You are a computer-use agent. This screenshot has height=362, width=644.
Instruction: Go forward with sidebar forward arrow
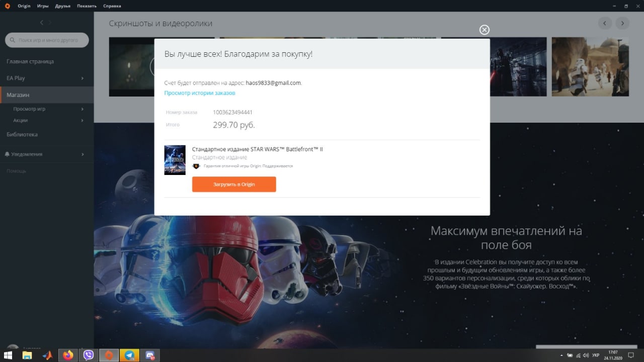[50, 23]
